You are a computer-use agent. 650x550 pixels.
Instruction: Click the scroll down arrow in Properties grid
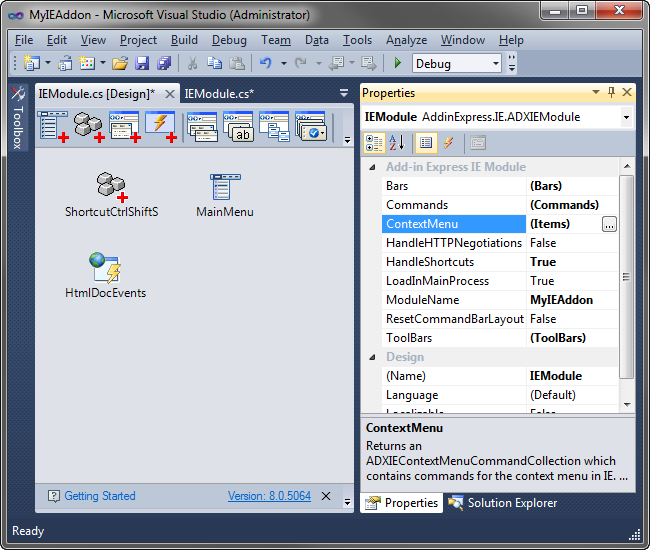click(627, 404)
